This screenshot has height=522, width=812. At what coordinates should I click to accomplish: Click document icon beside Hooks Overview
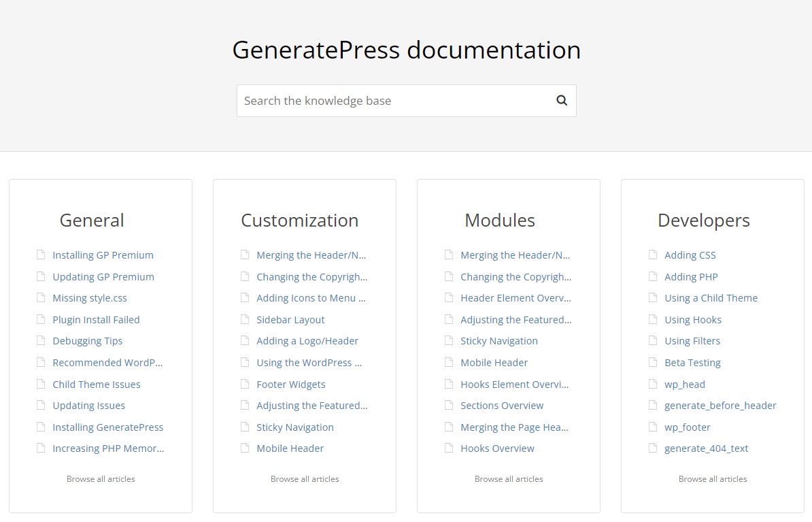(x=448, y=448)
